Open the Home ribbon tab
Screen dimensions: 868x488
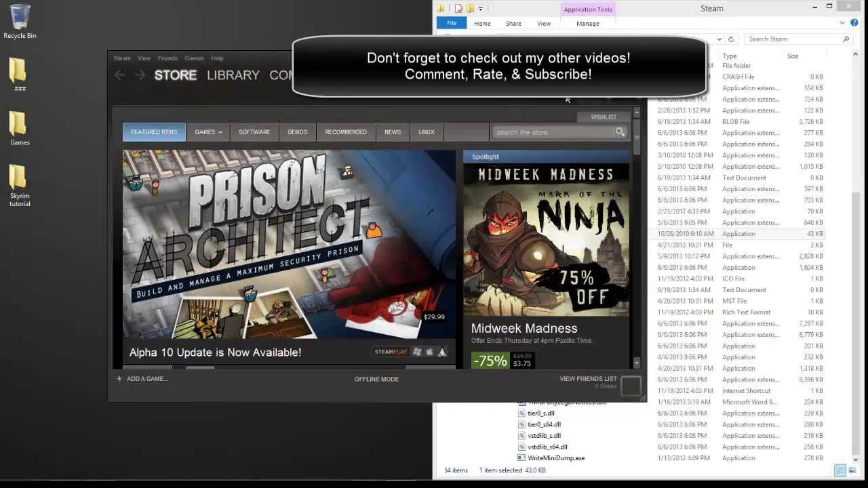pyautogui.click(x=482, y=24)
